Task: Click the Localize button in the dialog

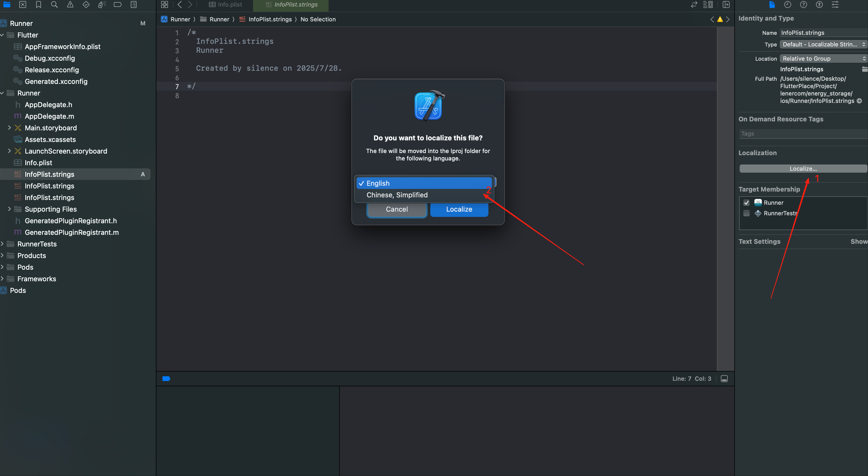Action: (459, 209)
